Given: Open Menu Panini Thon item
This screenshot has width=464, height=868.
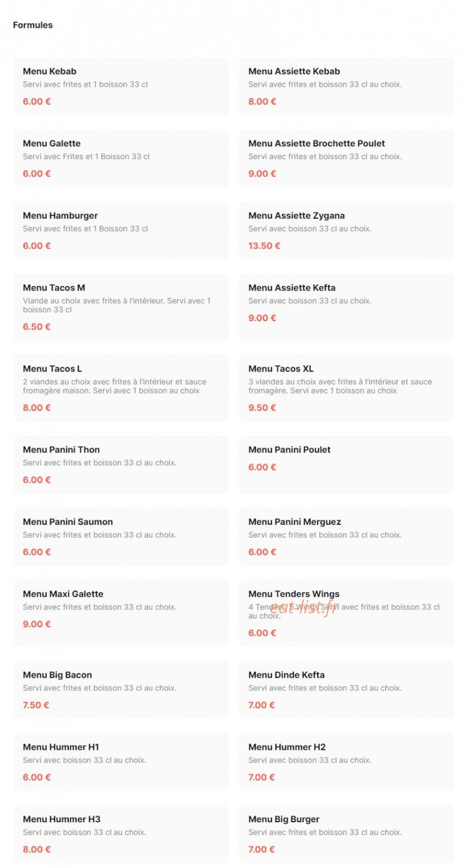Looking at the screenshot, I should click(x=121, y=464).
